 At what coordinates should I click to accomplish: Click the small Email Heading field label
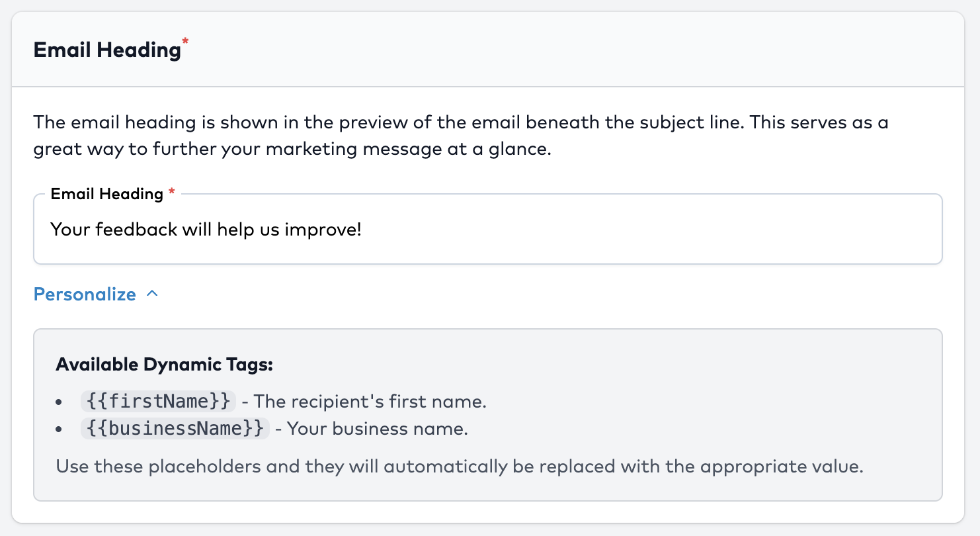click(x=106, y=194)
